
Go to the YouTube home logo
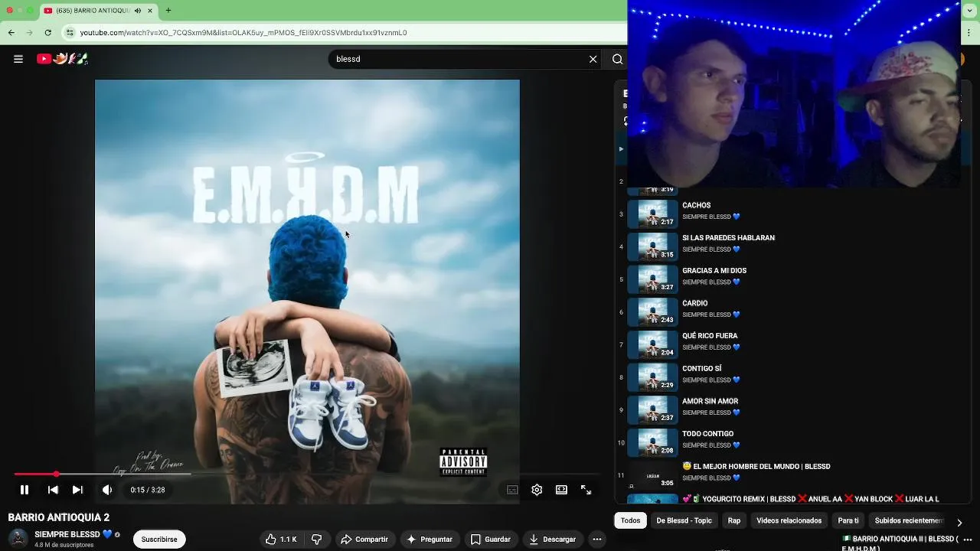(63, 59)
